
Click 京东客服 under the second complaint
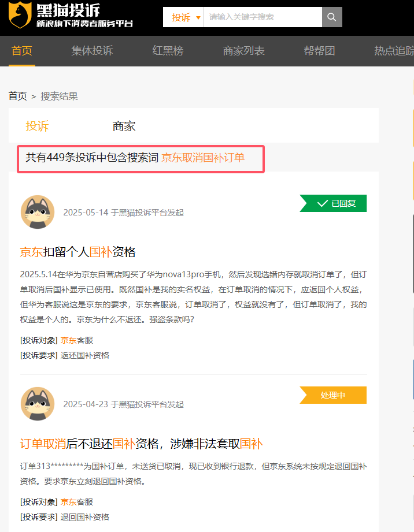pyautogui.click(x=77, y=502)
